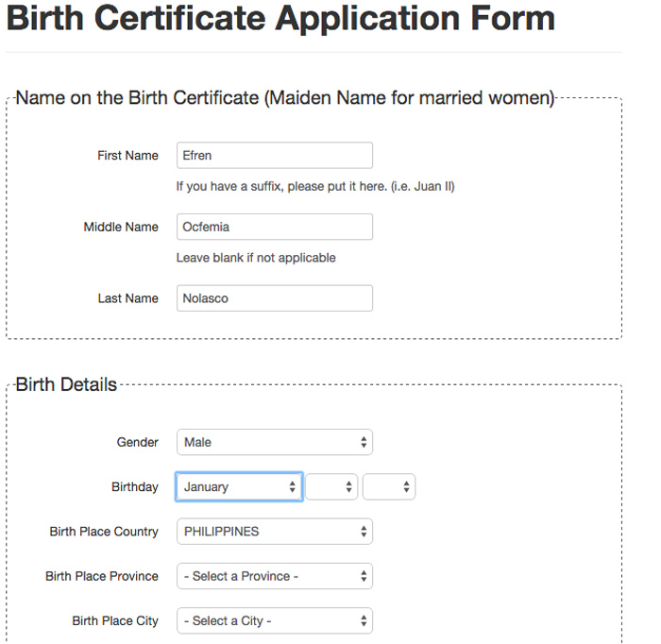Click the 'Birth Place City' label
Screen dimensions: 661x644
click(x=115, y=621)
